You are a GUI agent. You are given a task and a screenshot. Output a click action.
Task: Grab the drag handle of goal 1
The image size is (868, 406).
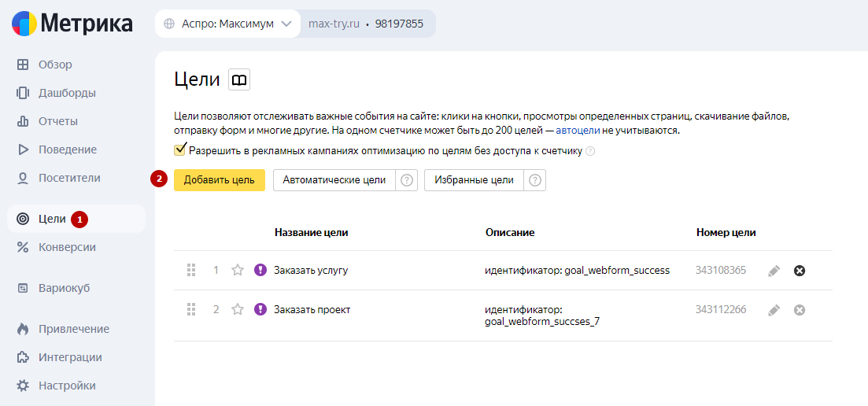(192, 270)
